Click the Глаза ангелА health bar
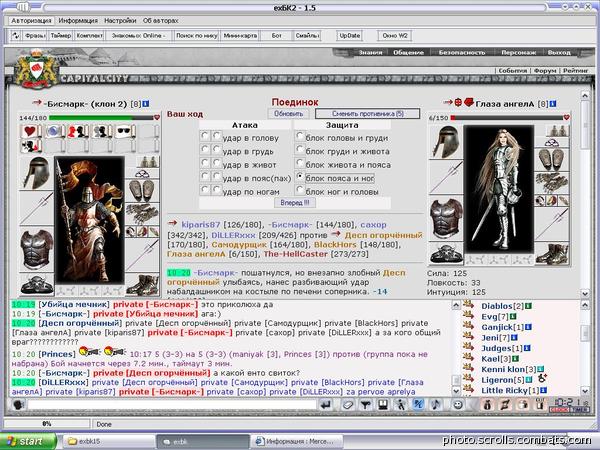The height and width of the screenshot is (450, 600). pyautogui.click(x=507, y=118)
